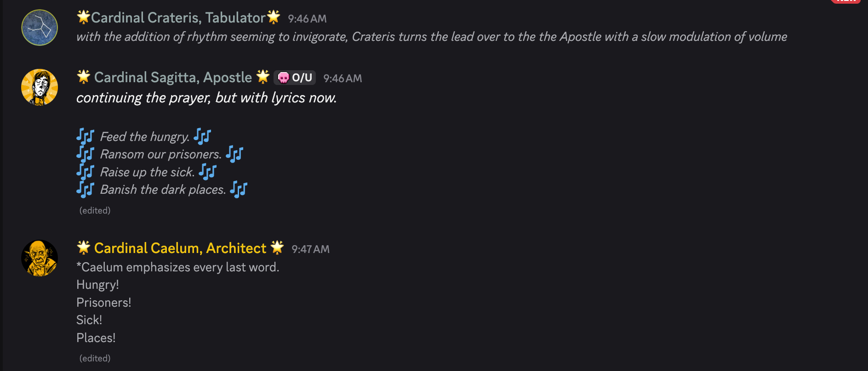Click the pink skull icon in the O/U tag
Image resolution: width=868 pixels, height=371 pixels.
point(284,78)
